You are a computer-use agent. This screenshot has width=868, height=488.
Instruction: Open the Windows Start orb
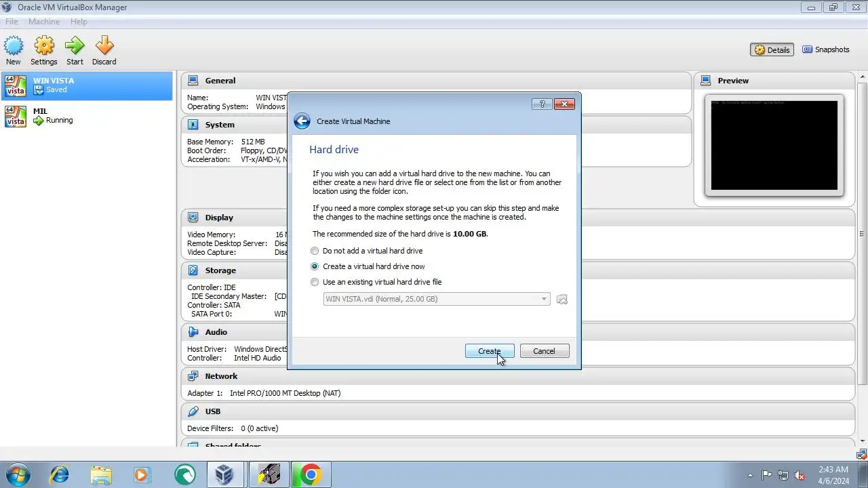(17, 474)
